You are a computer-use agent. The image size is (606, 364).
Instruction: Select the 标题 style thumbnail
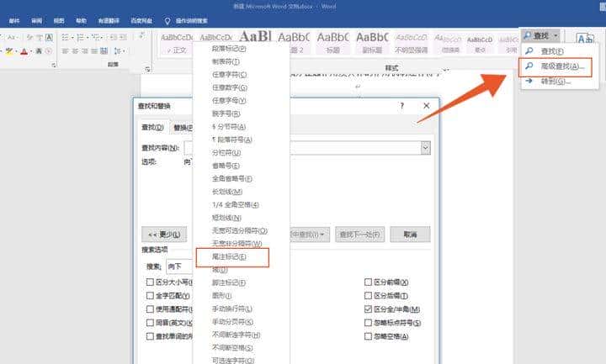tap(332, 43)
